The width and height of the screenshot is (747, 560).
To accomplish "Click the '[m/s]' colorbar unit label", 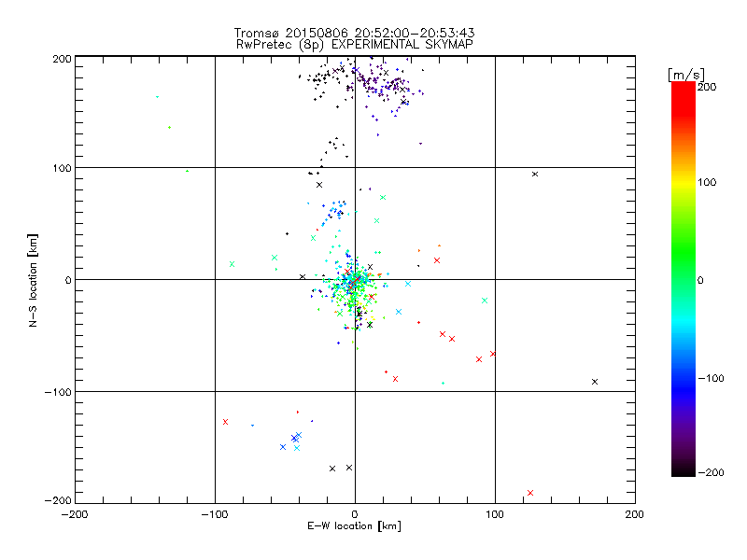I will [x=686, y=75].
